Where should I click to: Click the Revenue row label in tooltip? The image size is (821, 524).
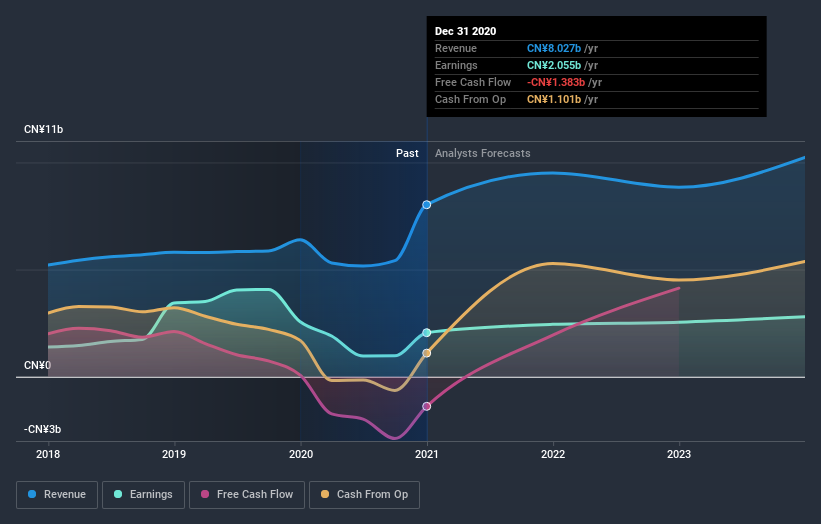(x=456, y=48)
